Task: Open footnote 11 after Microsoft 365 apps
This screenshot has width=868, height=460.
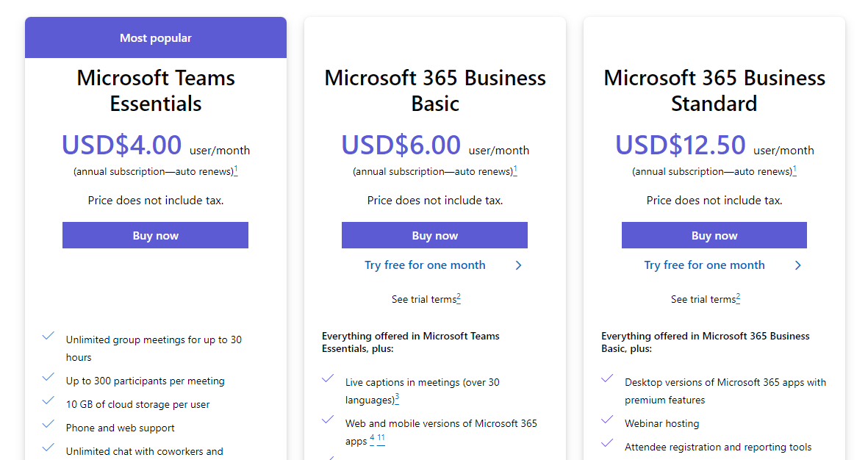Action: coord(381,439)
